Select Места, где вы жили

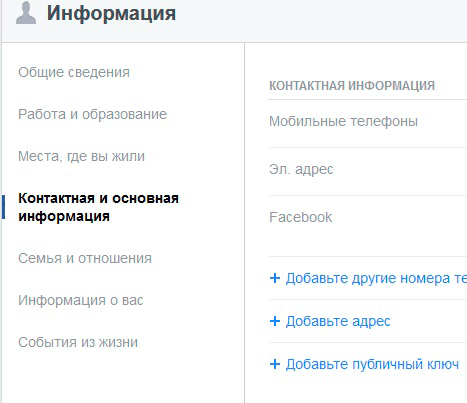(81, 156)
